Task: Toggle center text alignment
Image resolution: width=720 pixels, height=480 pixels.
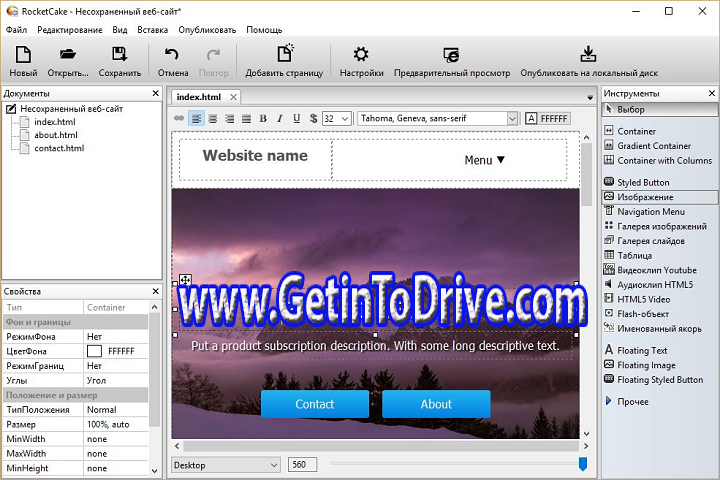Action: [213, 119]
